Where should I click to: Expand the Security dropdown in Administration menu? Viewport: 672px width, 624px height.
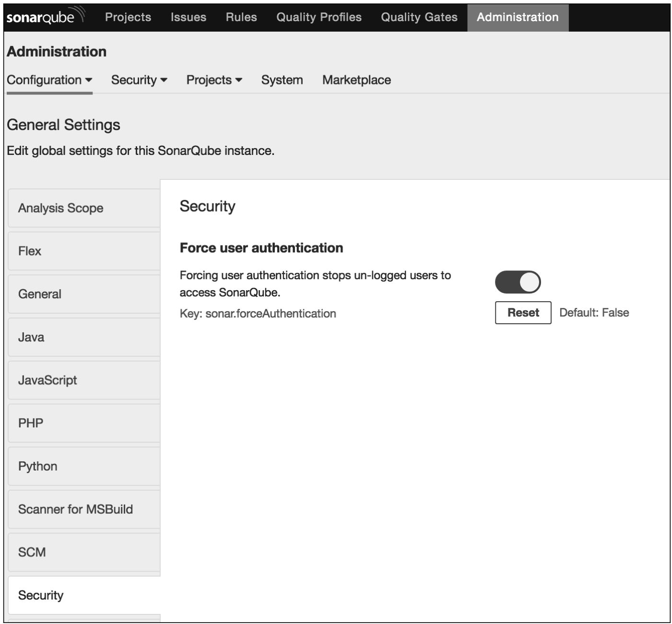(x=139, y=80)
